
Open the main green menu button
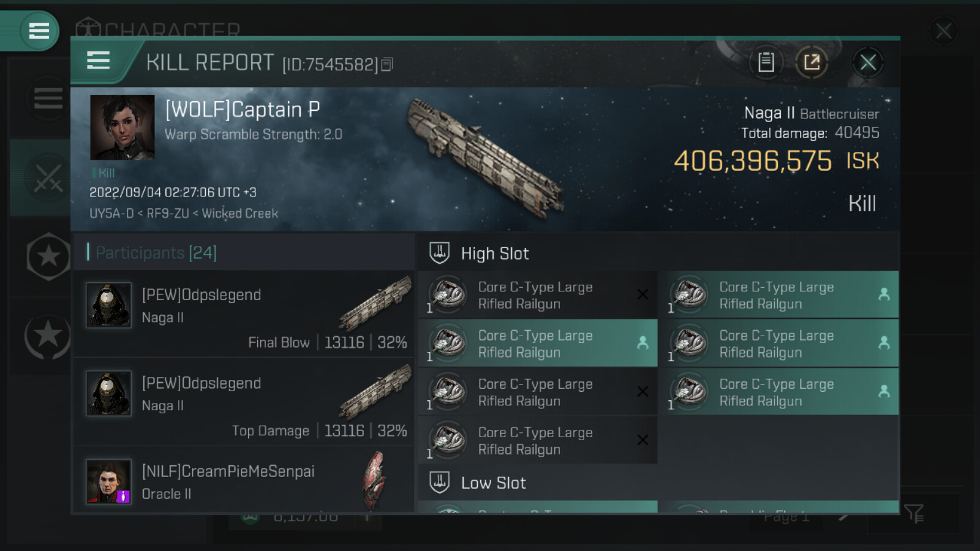pyautogui.click(x=39, y=31)
